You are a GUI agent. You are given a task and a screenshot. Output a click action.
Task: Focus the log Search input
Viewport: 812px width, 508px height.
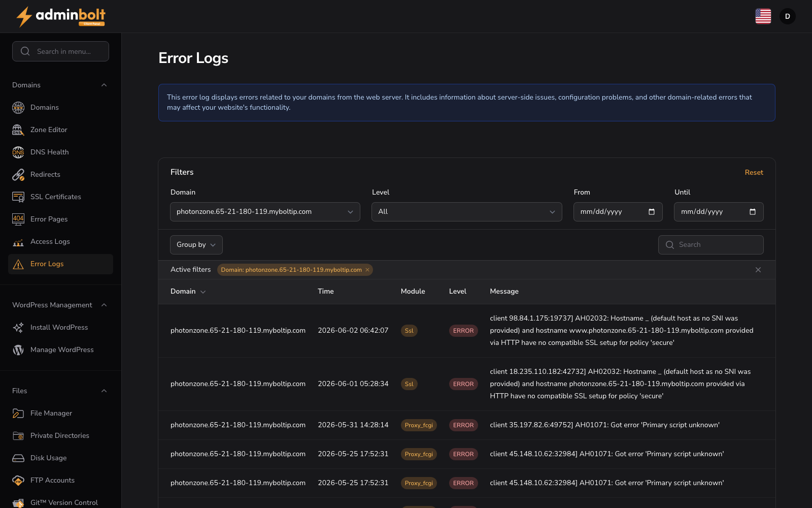click(x=710, y=245)
